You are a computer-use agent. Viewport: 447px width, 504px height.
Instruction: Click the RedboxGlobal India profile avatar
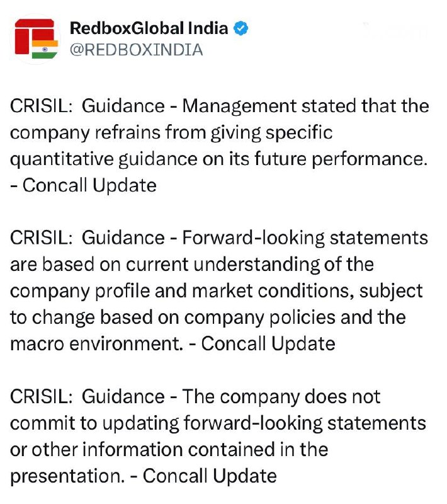coord(36,38)
